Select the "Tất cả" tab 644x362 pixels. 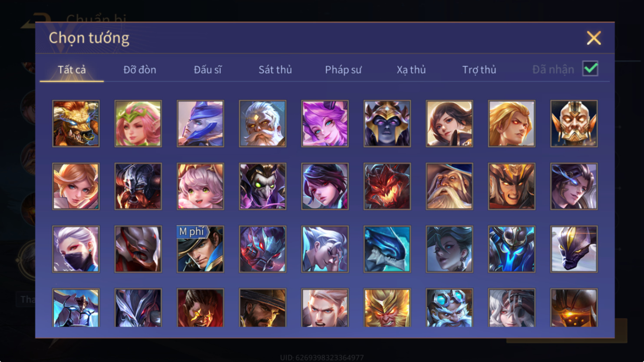pyautogui.click(x=72, y=69)
